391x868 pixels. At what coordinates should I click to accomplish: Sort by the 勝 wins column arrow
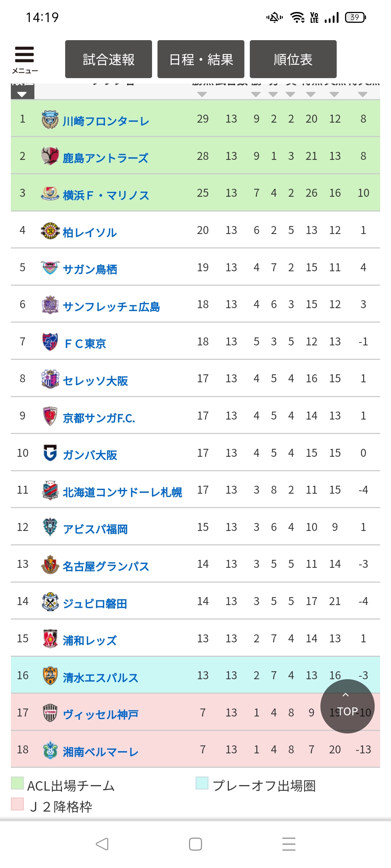(256, 94)
